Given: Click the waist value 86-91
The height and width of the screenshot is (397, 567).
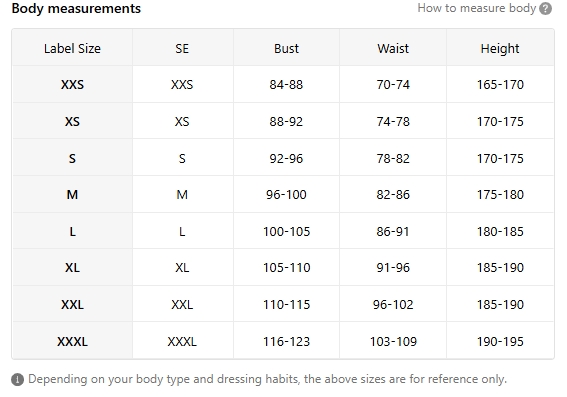Looking at the screenshot, I should click(393, 231).
